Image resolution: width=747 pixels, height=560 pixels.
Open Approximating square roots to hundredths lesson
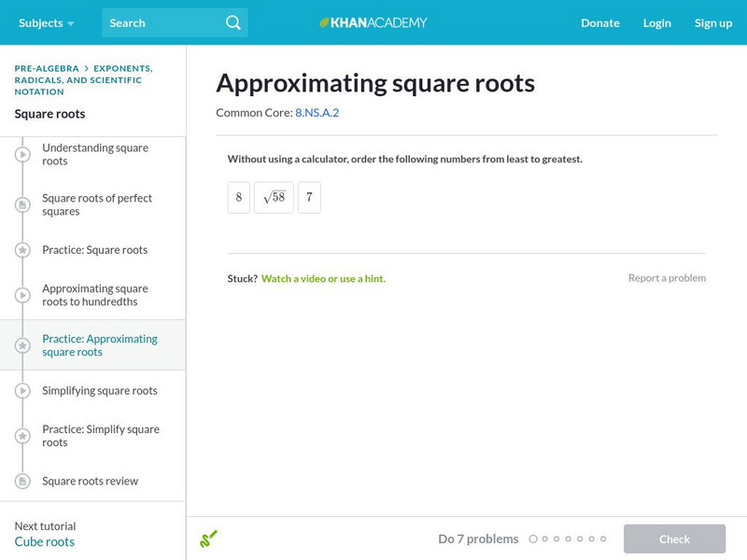pyautogui.click(x=94, y=295)
